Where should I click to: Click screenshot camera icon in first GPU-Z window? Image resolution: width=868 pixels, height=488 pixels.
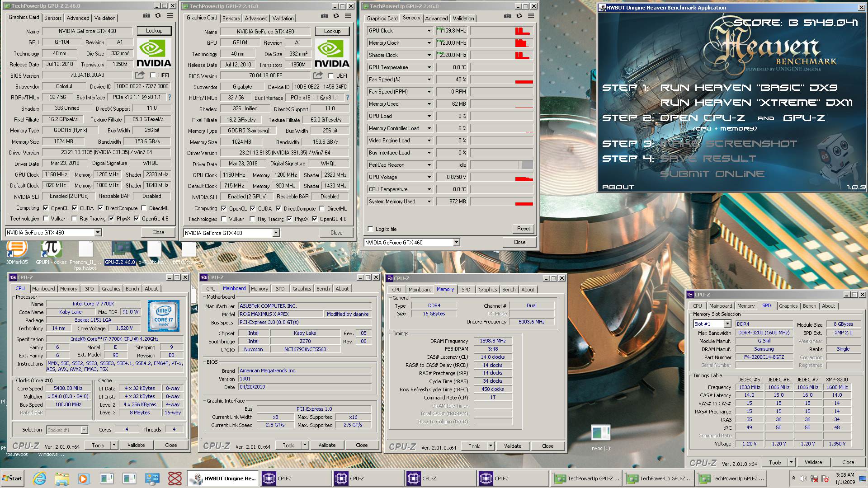pyautogui.click(x=146, y=15)
